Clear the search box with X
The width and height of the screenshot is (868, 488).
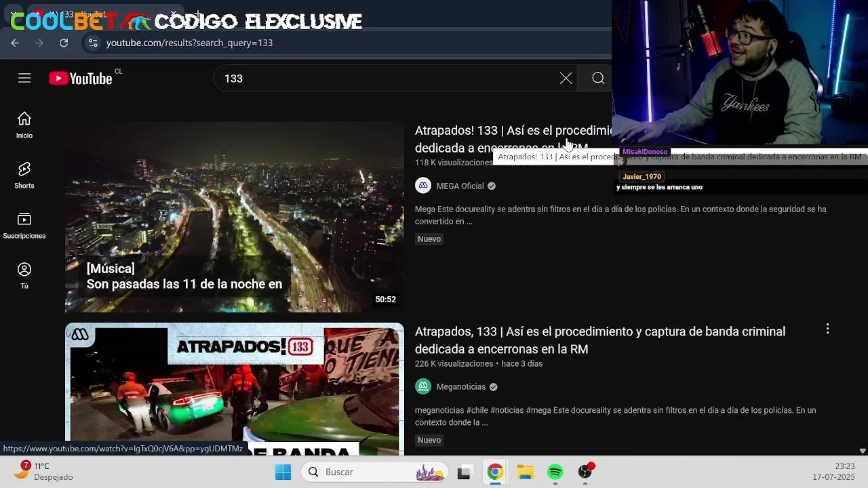click(x=566, y=79)
